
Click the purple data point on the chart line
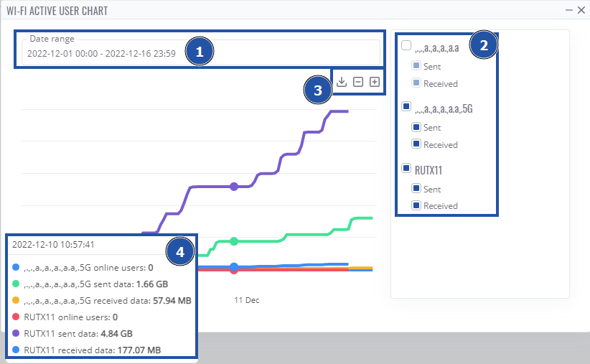233,187
